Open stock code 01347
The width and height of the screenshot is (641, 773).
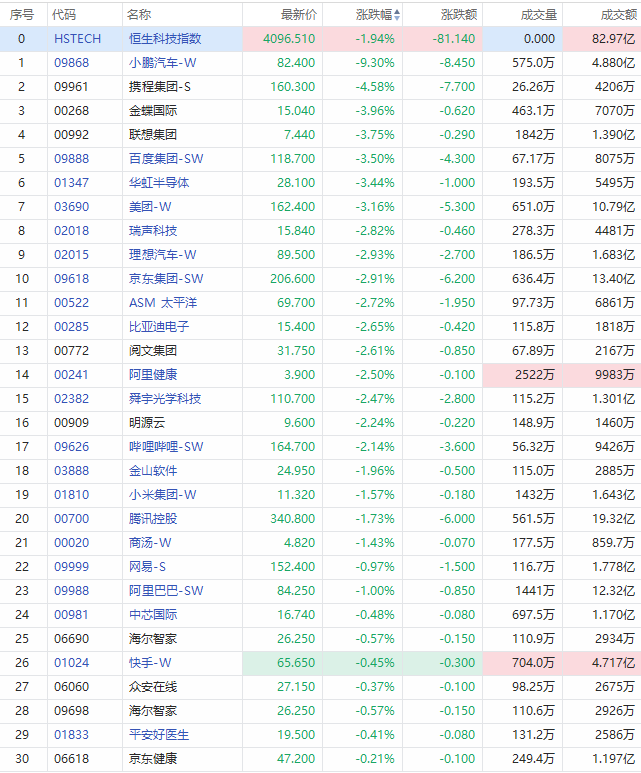click(x=71, y=183)
